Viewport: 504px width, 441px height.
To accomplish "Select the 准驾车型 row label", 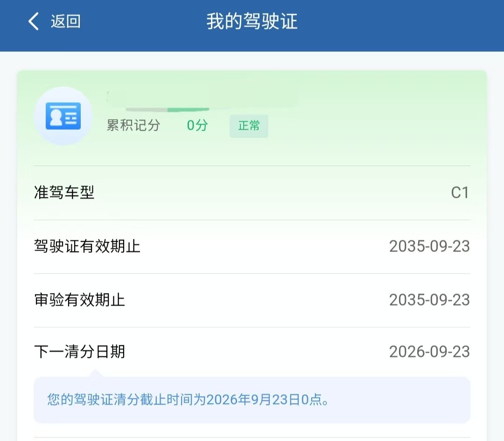I will [64, 193].
